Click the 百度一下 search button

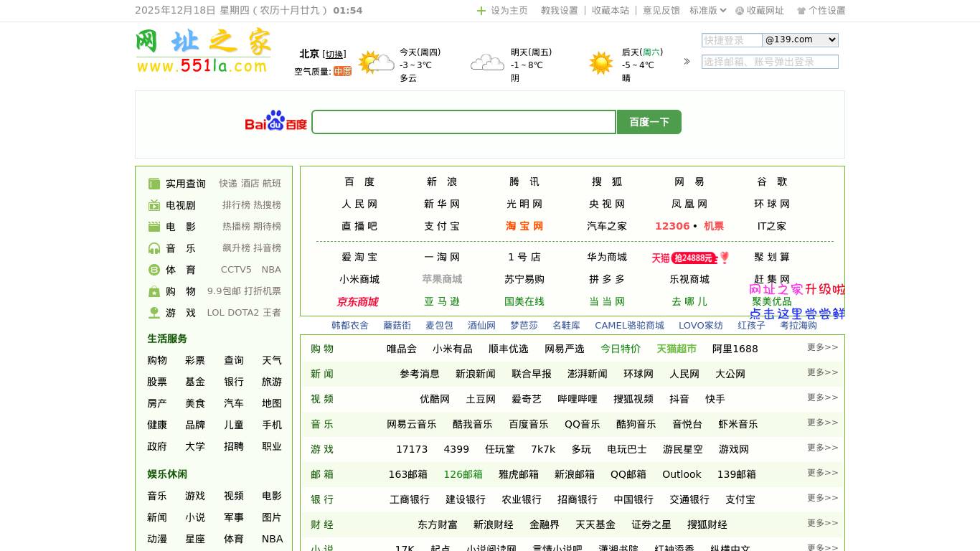click(649, 121)
